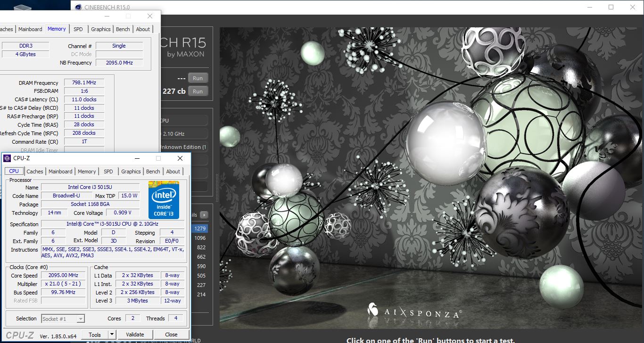Click the Cycle Time value 28 clocks
Screen dimensions: 644x343
pyautogui.click(x=84, y=124)
